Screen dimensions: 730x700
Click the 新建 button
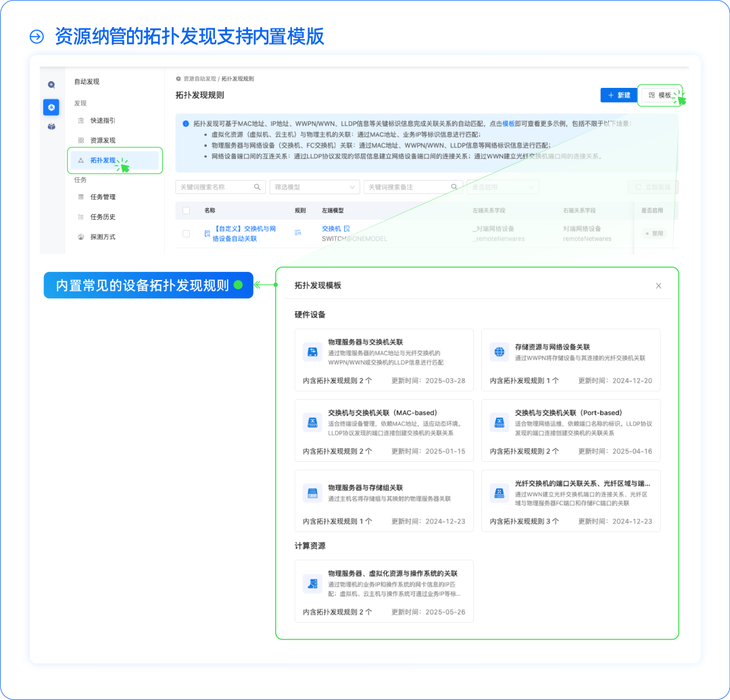[x=618, y=95]
